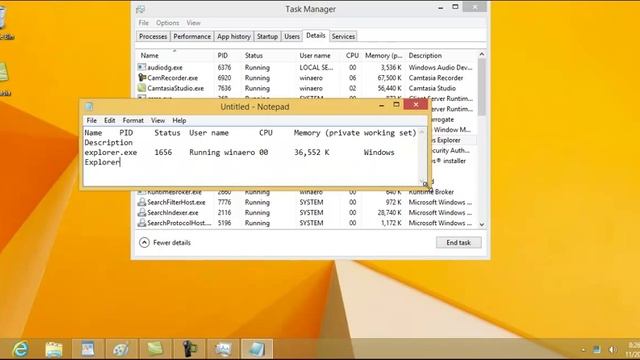Show hidden system tray icons
The height and width of the screenshot is (360, 640).
[583, 350]
